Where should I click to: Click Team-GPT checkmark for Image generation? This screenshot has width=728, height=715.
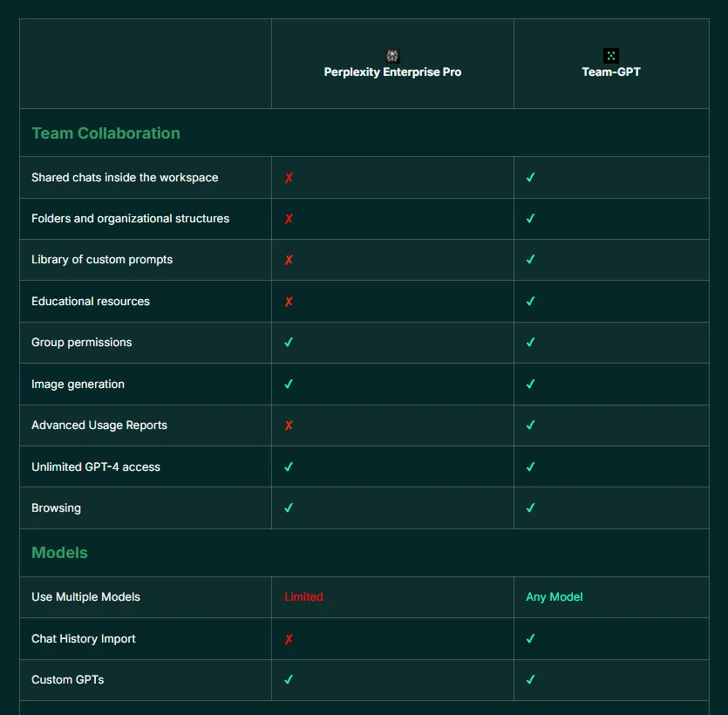pos(531,384)
